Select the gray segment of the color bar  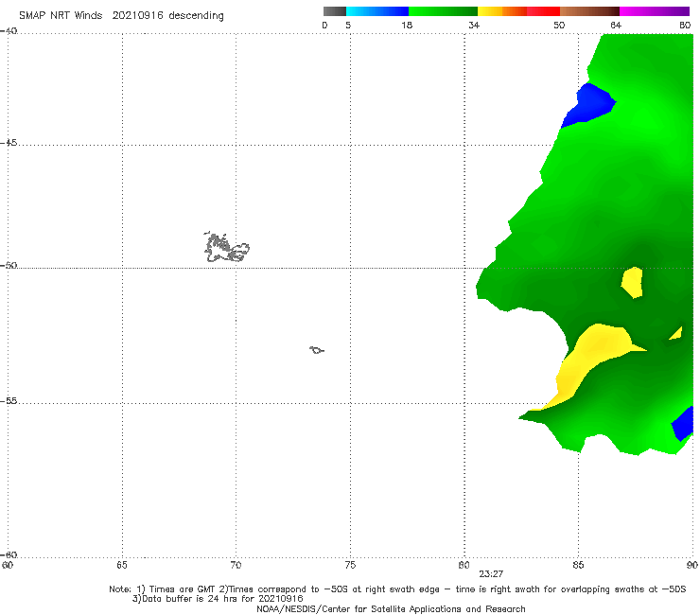(x=335, y=11)
